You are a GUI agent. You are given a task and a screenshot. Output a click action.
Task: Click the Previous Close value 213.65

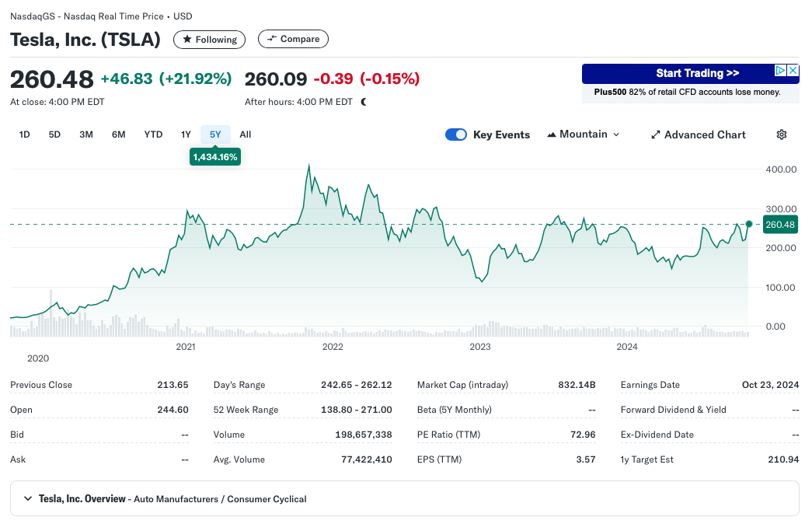point(173,385)
